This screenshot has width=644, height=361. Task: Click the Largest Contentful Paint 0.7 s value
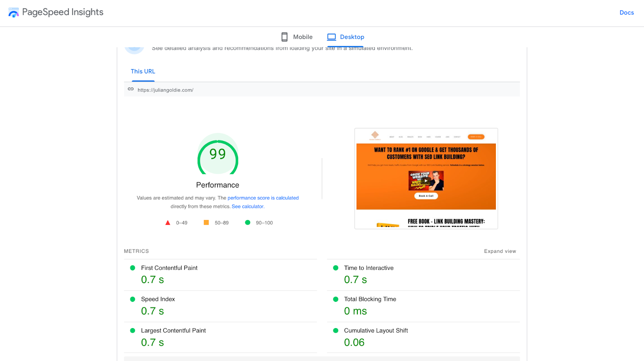click(x=153, y=343)
